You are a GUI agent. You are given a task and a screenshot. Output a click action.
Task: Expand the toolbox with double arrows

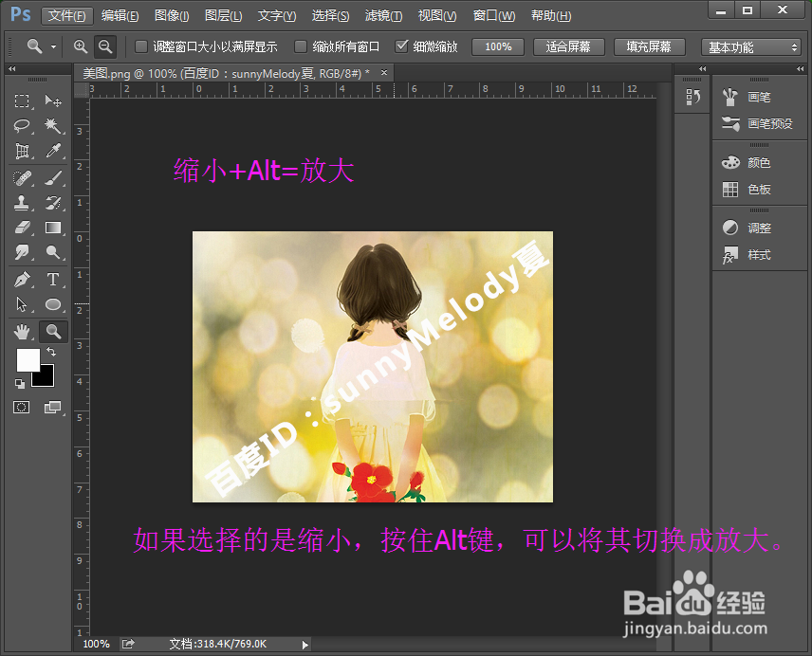12,69
